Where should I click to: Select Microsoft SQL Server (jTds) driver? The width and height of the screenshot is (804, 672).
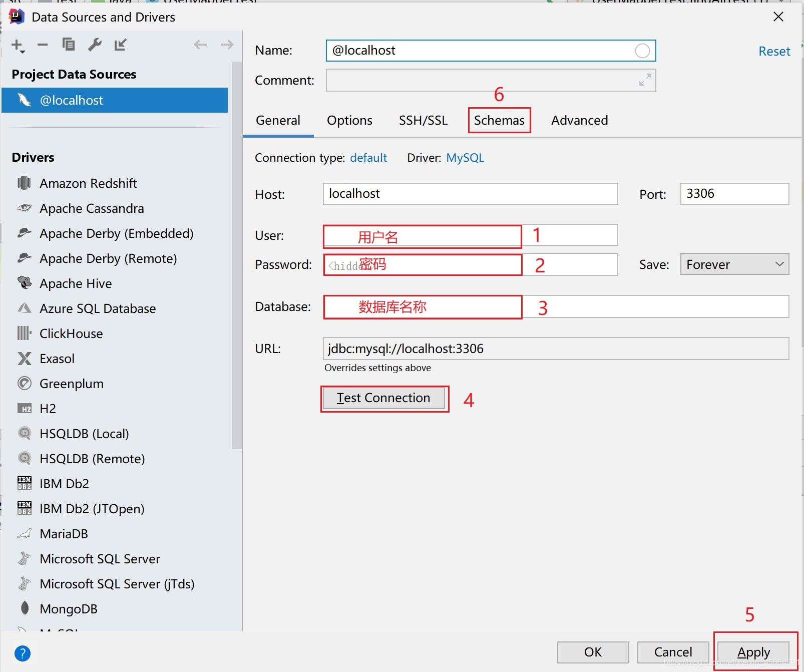coord(115,584)
